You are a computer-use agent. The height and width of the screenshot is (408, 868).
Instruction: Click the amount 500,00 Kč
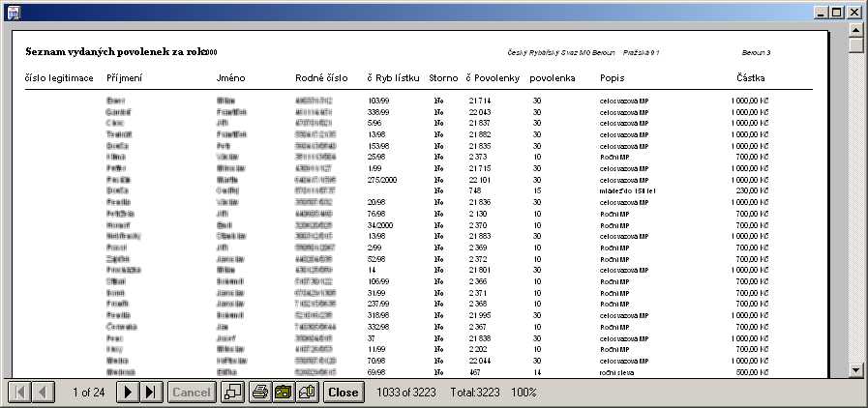pos(752,372)
